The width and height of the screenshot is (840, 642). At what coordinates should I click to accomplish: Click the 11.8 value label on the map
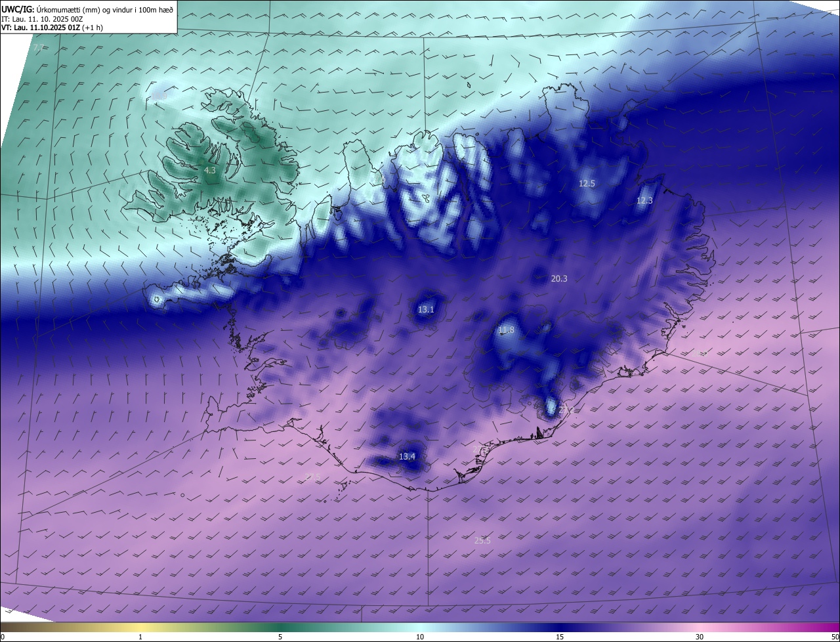coord(506,330)
